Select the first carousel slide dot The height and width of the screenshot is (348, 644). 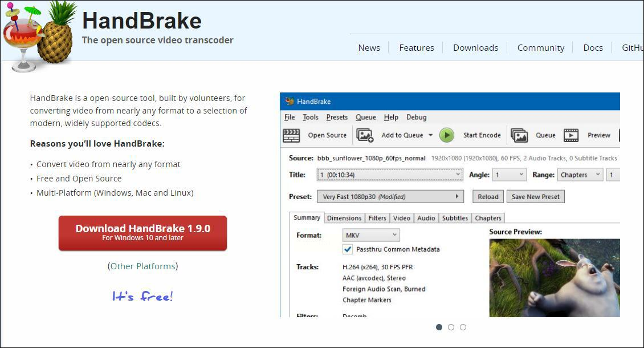(439, 327)
